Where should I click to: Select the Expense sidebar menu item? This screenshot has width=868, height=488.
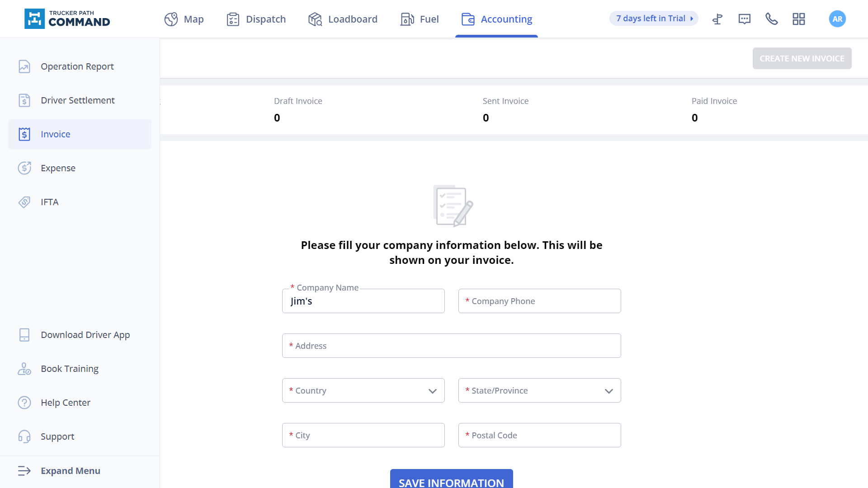pos(58,168)
